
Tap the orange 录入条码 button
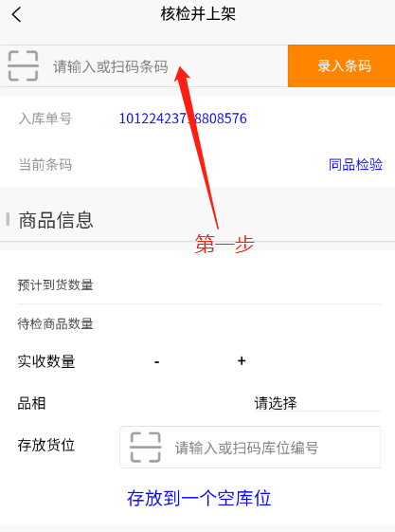tap(341, 65)
